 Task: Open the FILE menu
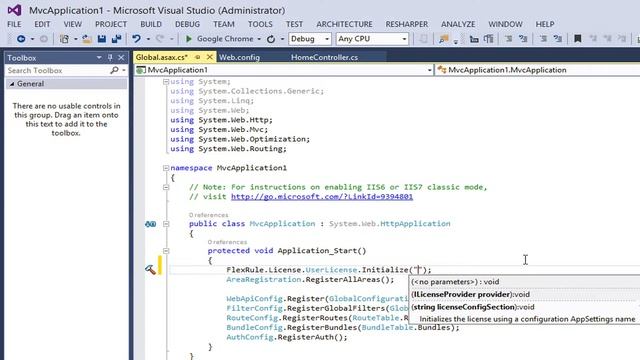(x=14, y=24)
